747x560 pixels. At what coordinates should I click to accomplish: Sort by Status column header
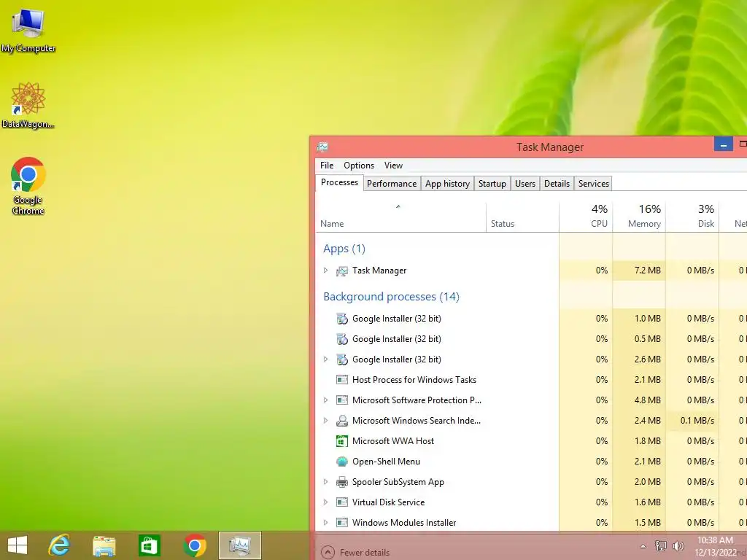(522, 217)
